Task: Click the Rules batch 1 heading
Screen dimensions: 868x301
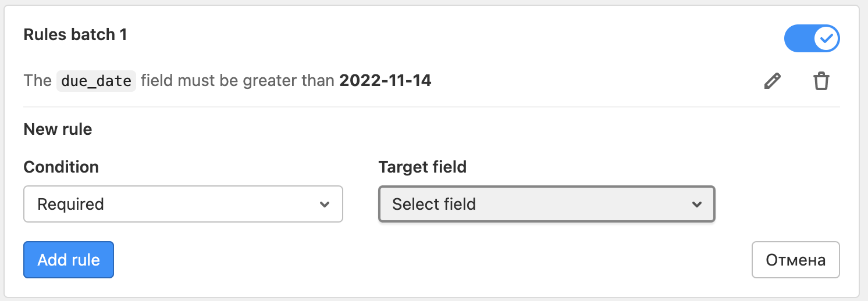Action: (x=75, y=35)
